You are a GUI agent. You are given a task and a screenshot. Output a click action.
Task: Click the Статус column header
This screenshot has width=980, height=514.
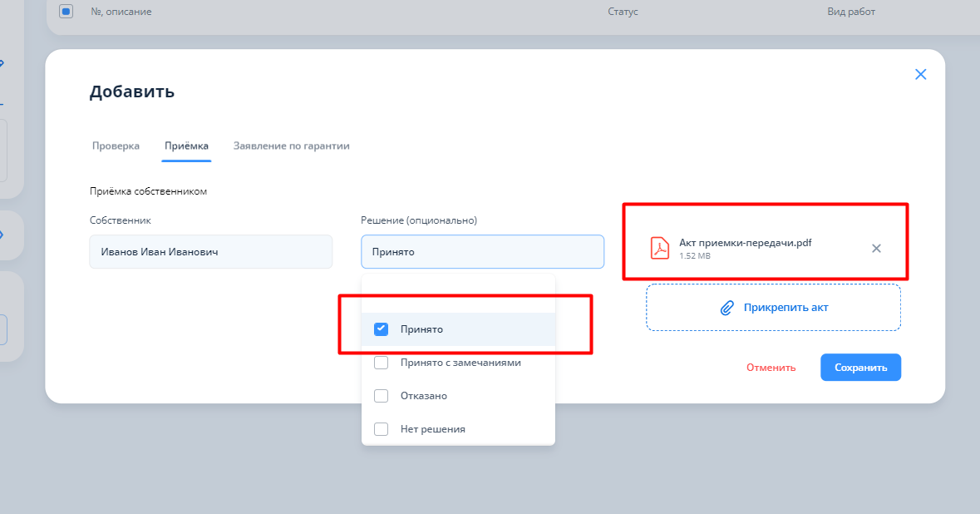click(623, 12)
